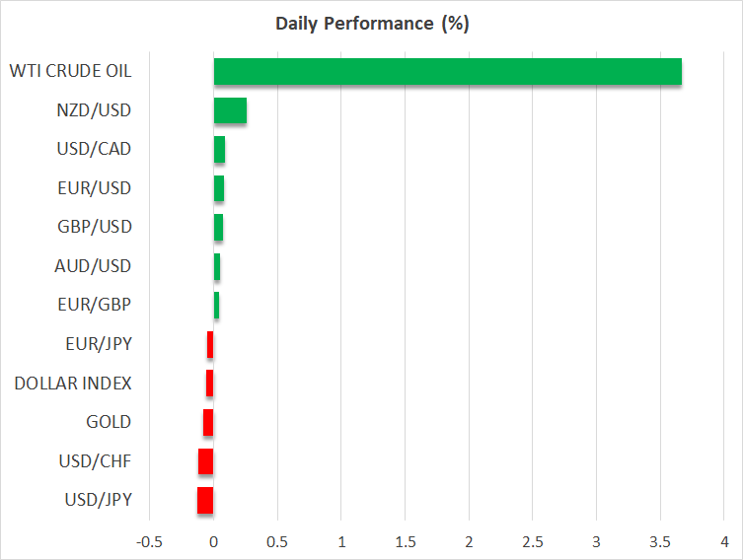This screenshot has width=743, height=560.
Task: Click the EUR/USD bar
Action: (x=219, y=188)
